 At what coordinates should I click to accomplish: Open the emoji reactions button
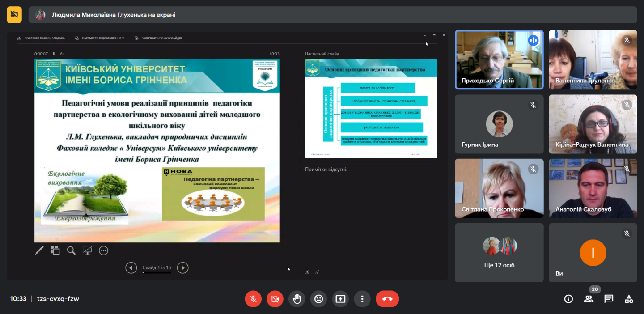click(x=319, y=299)
